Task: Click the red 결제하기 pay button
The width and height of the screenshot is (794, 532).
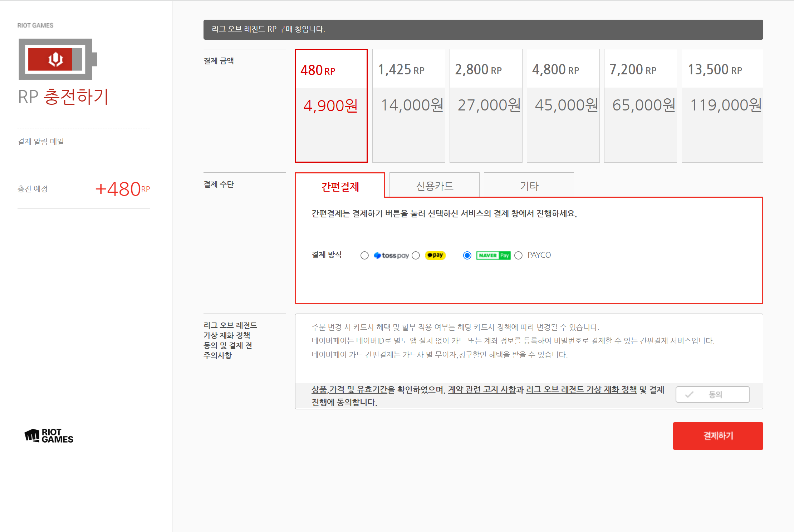Action: coord(718,436)
